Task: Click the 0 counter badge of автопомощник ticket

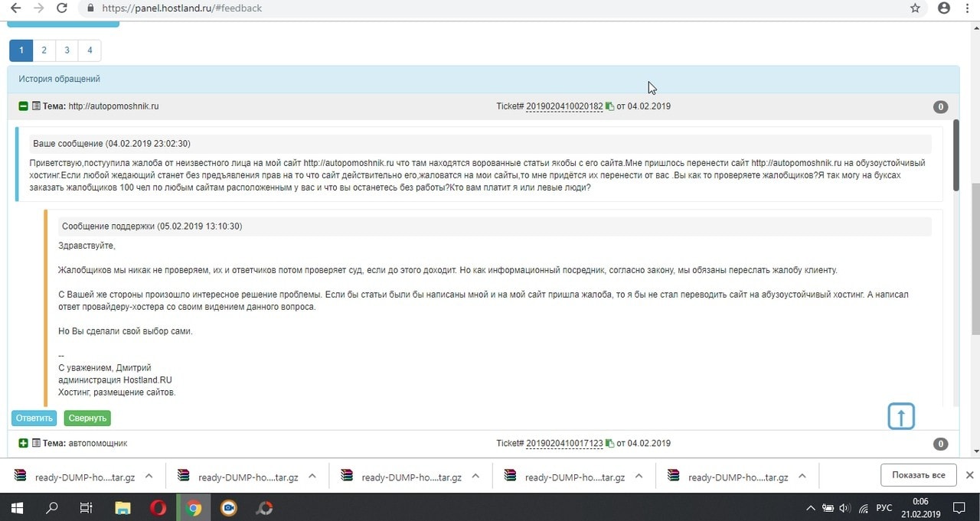Action: pyautogui.click(x=941, y=444)
